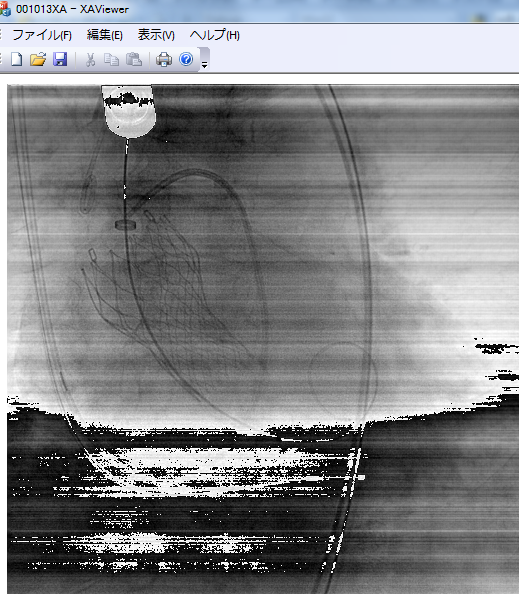Open the 表示(V) menu
This screenshot has width=519, height=594.
click(156, 35)
